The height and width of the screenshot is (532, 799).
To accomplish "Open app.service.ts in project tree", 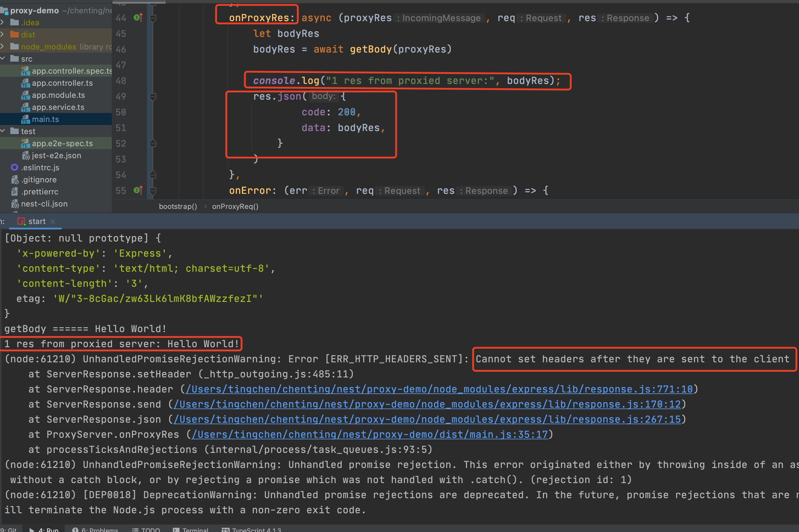I will tap(58, 107).
